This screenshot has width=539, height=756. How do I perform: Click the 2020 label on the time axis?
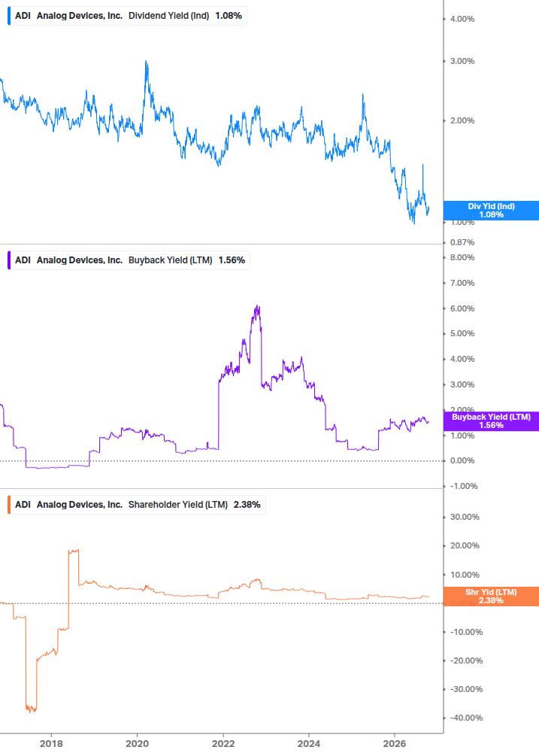click(x=138, y=743)
